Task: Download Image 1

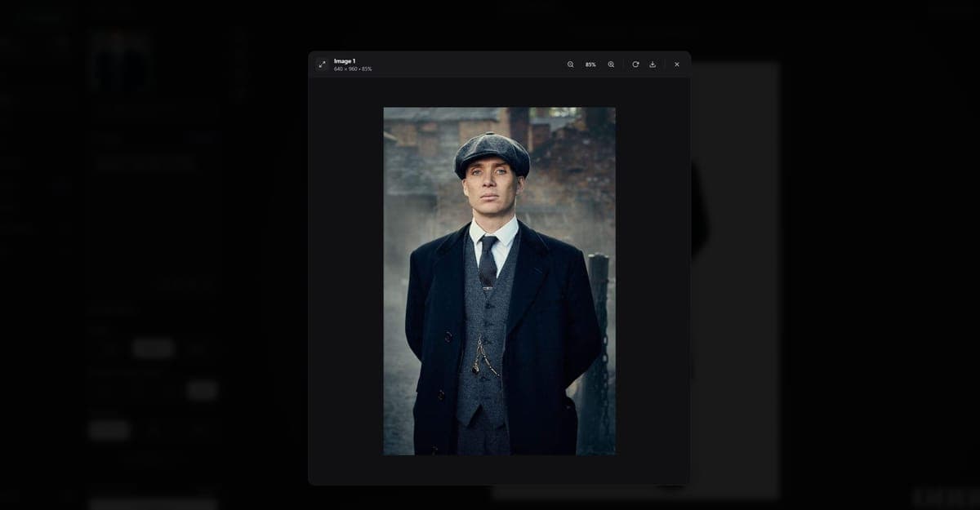Action: coord(653,64)
